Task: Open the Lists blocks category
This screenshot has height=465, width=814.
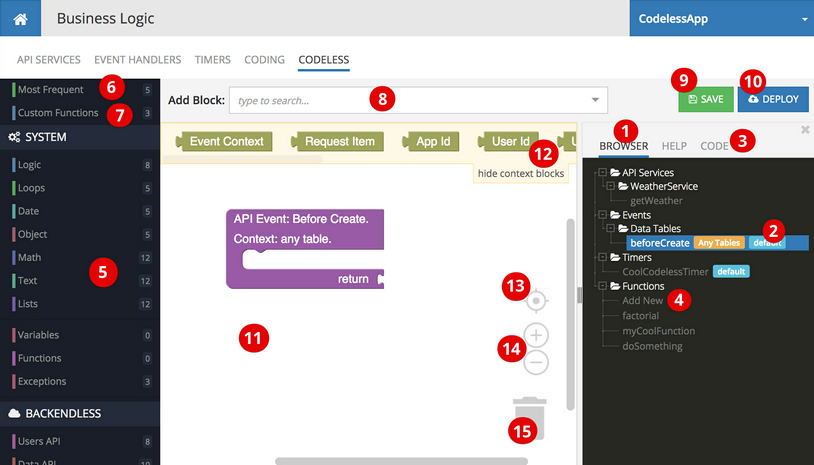Action: pos(80,304)
